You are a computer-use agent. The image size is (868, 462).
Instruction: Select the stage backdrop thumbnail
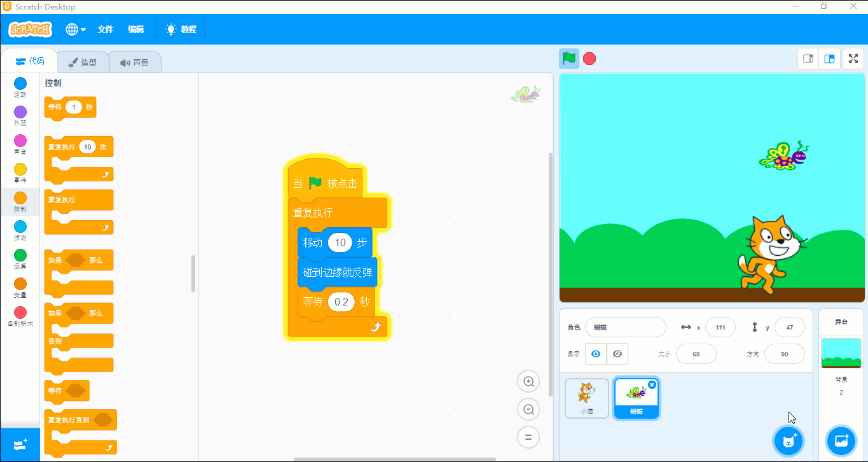pos(841,353)
